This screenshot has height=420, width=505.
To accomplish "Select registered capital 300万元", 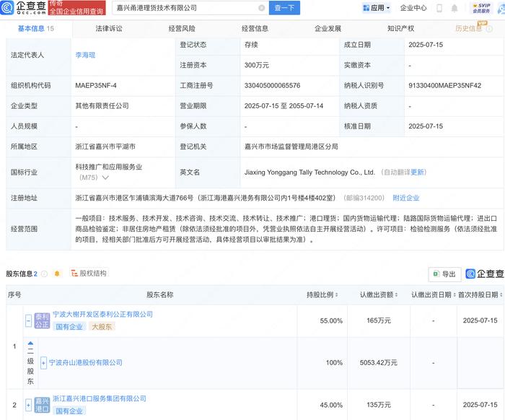I will click(x=257, y=66).
